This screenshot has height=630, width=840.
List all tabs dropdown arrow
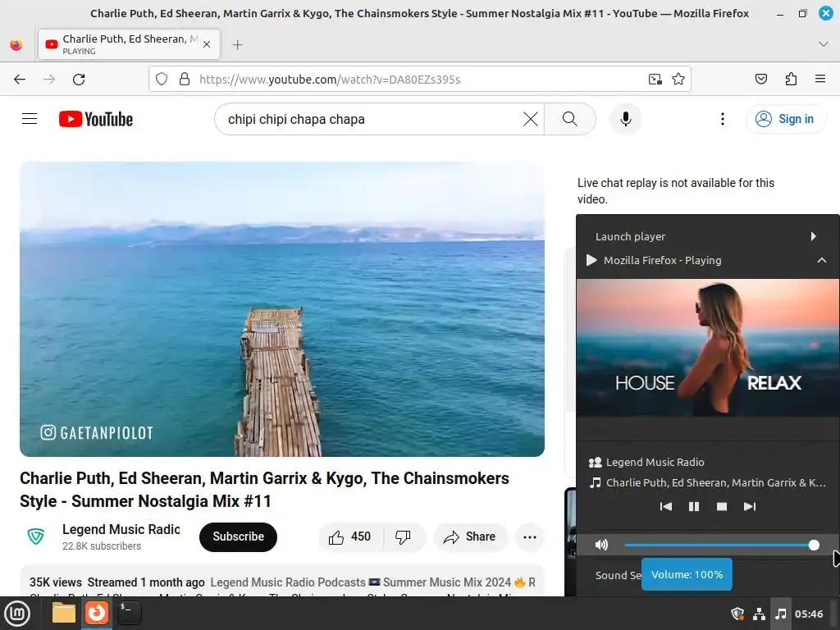[824, 44]
